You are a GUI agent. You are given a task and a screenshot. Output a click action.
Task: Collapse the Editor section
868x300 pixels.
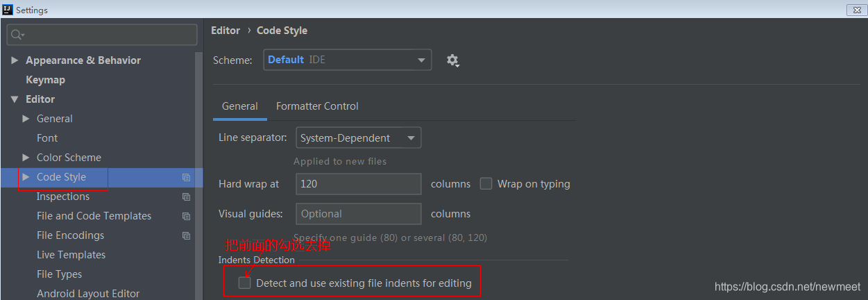point(15,99)
